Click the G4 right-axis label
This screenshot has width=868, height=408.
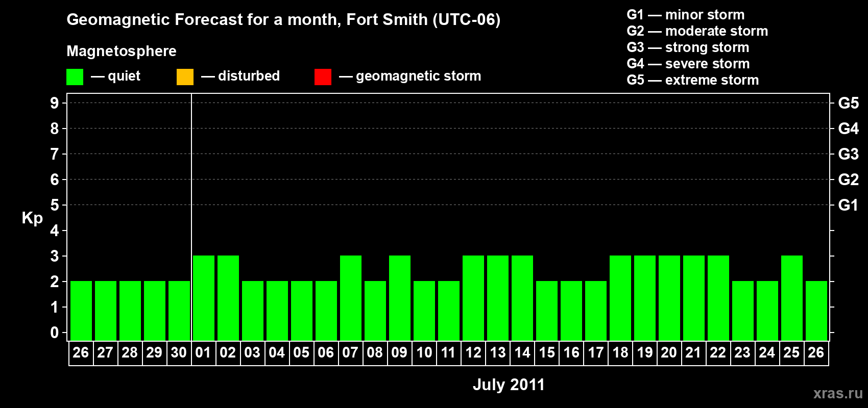(848, 129)
